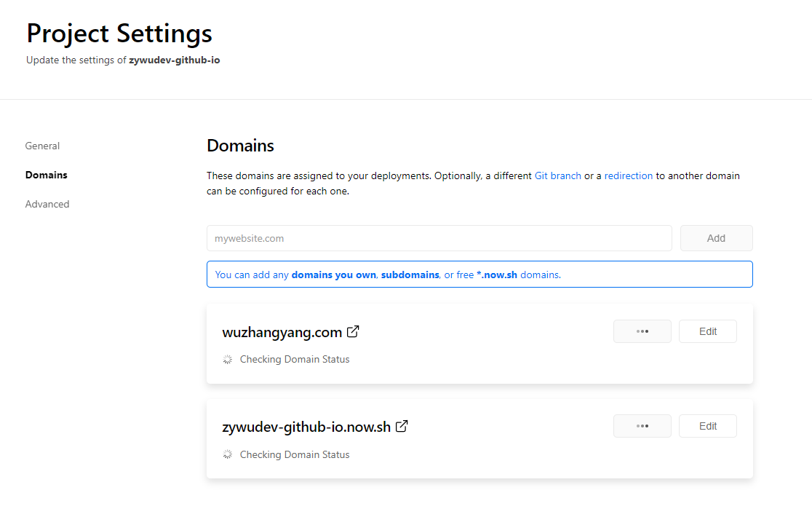Click the 'domains you own' link
The height and width of the screenshot is (517, 812).
[333, 275]
